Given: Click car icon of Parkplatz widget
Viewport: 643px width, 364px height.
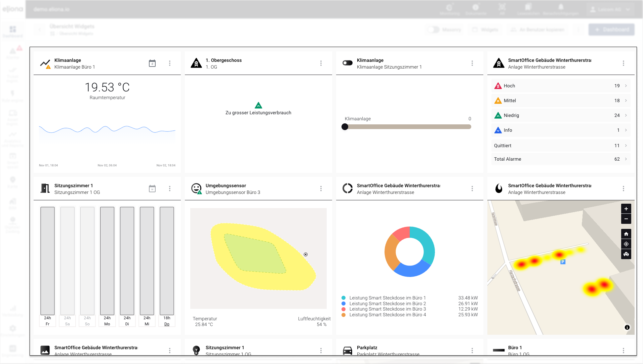Looking at the screenshot, I should [x=348, y=351].
